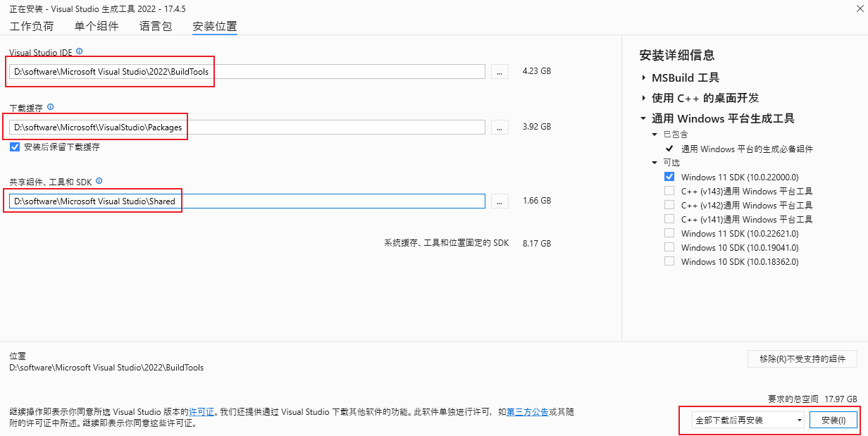Select 安装位置 tab

(x=215, y=26)
